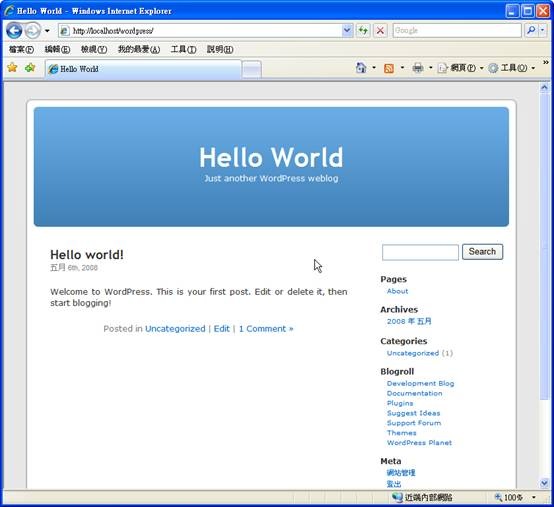Expand the Home button dropdown arrow
Screen dimensions: 554x507
coord(374,67)
